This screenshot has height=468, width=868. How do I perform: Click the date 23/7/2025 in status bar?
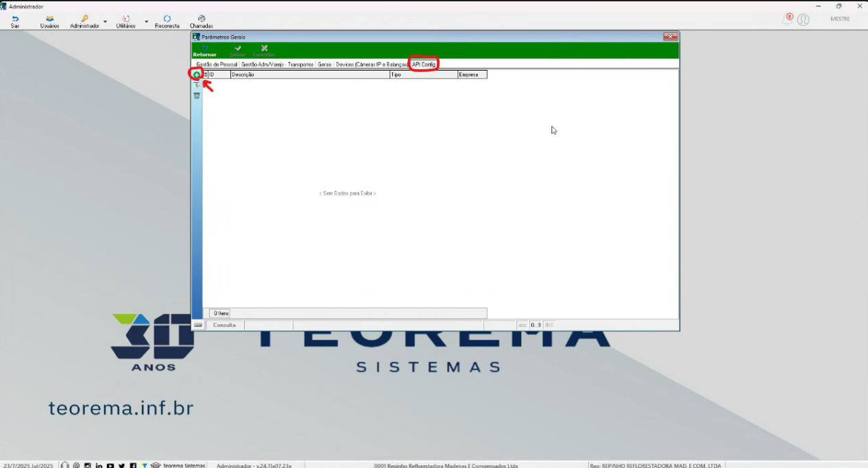tap(28, 465)
